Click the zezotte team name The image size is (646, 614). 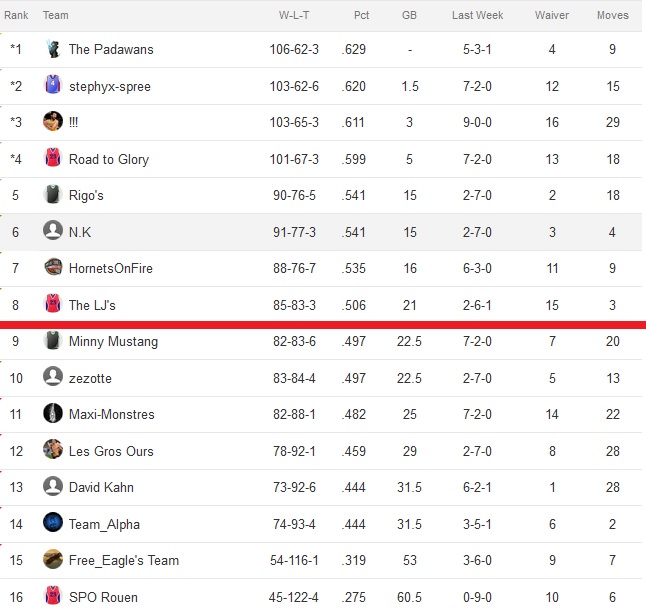pyautogui.click(x=90, y=378)
